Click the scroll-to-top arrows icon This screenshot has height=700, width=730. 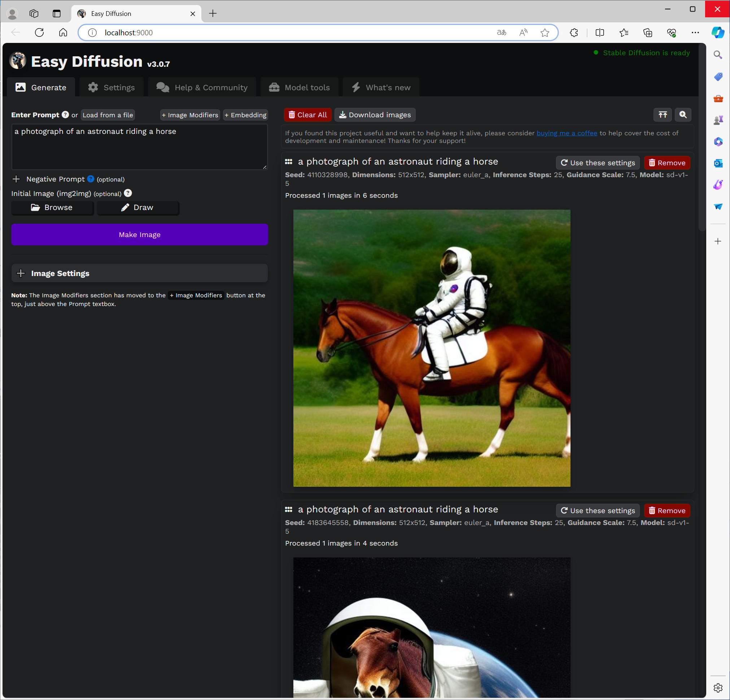662,115
